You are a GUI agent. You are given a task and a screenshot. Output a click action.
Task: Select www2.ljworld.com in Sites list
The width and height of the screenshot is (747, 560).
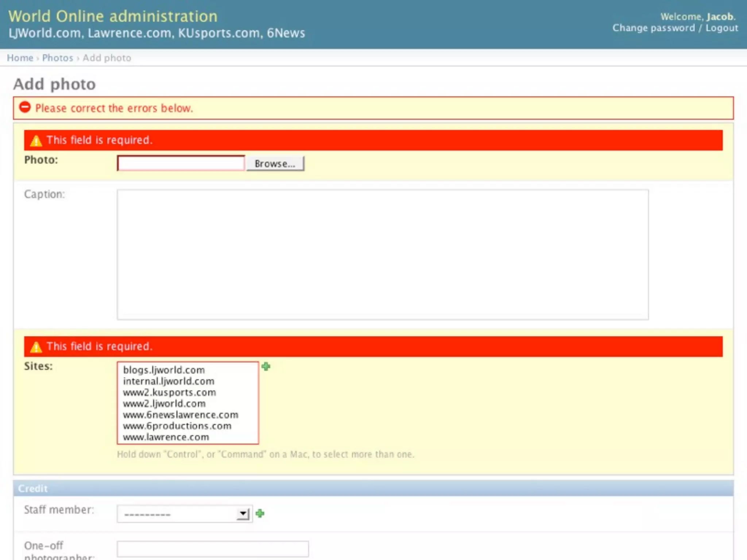[x=164, y=404]
